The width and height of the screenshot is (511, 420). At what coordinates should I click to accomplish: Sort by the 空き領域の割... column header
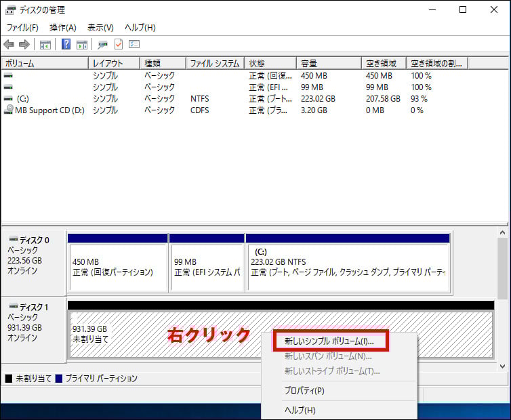[x=437, y=63]
